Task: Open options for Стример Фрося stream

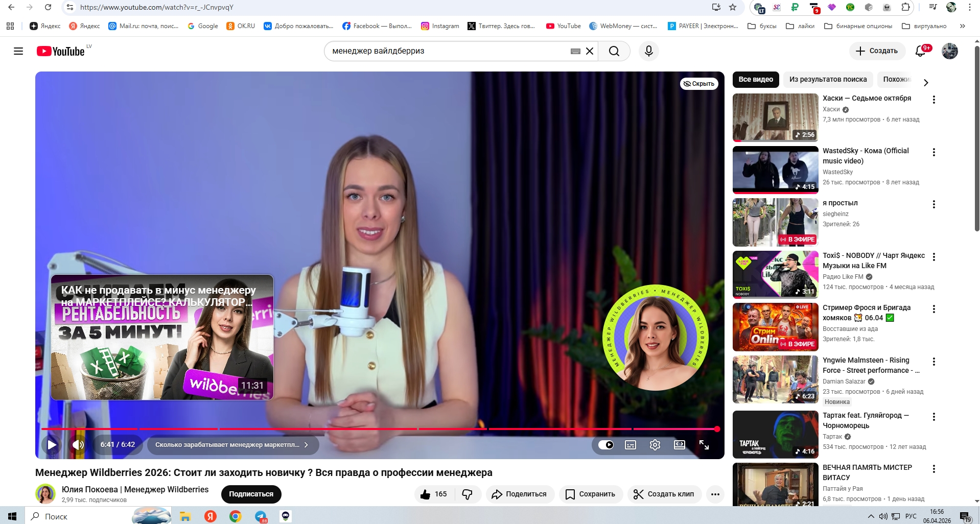Action: click(x=934, y=309)
